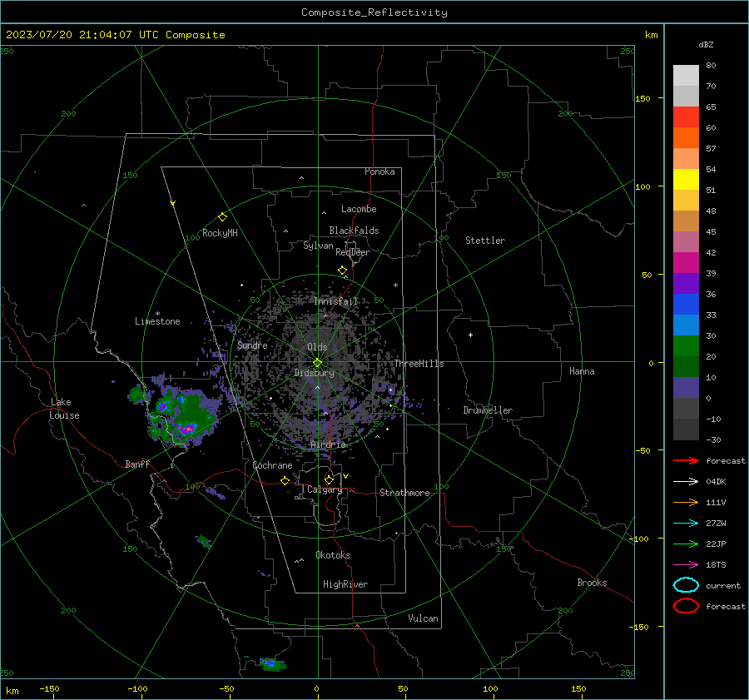Click the Strathmore label
This screenshot has width=749, height=700.
pyautogui.click(x=404, y=493)
